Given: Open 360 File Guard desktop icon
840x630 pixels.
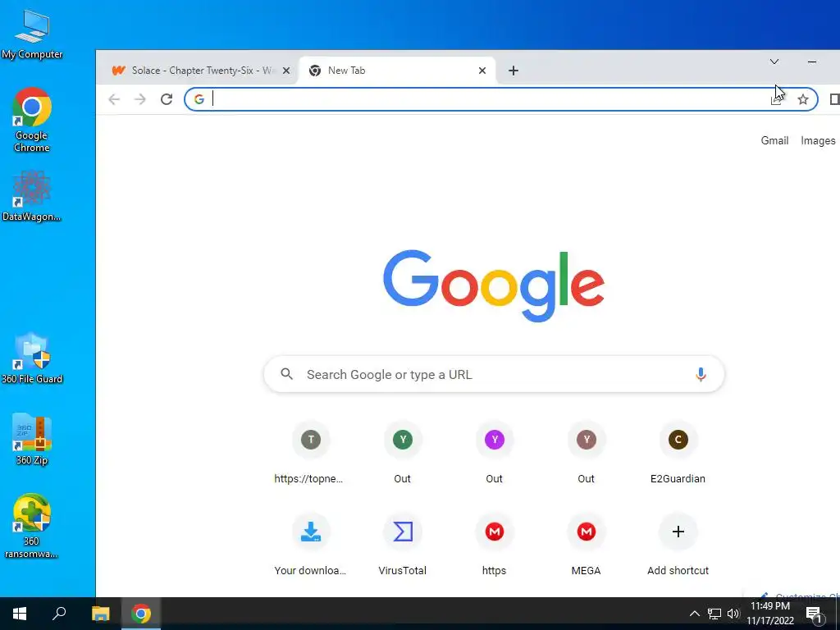Looking at the screenshot, I should click(32, 358).
